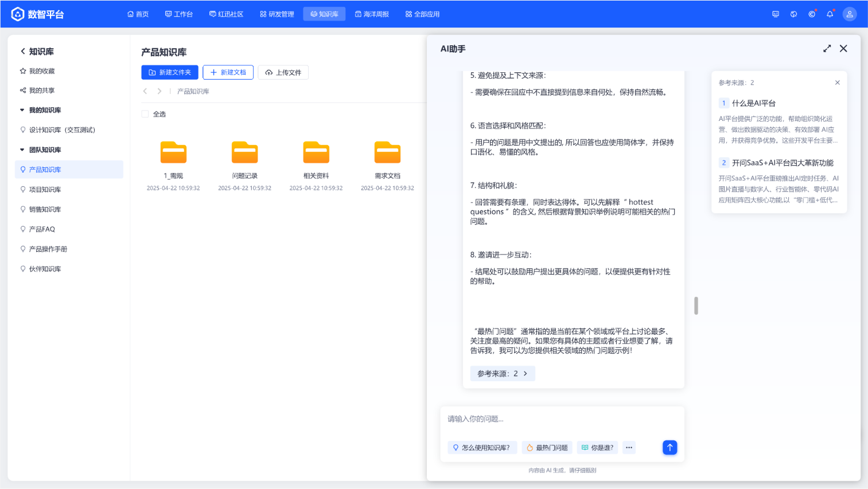This screenshot has width=868, height=489.
Task: Open the 需求文档 folder icon
Action: [x=387, y=152]
